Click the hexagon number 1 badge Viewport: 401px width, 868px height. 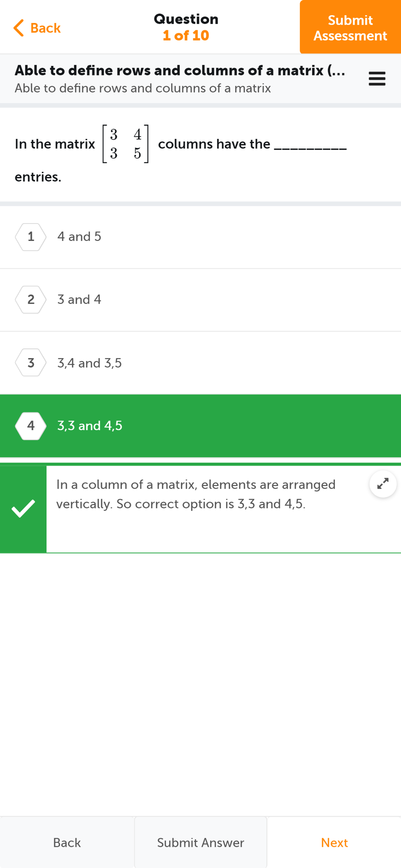point(31,237)
